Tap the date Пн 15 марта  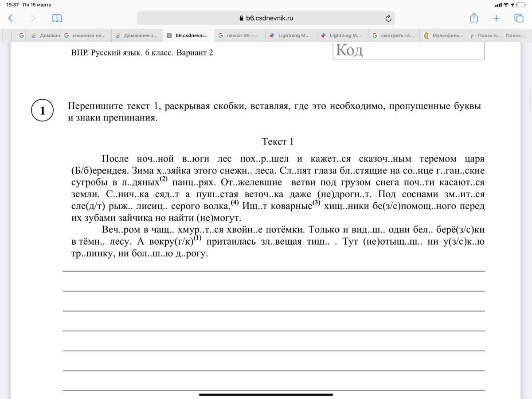(37, 5)
